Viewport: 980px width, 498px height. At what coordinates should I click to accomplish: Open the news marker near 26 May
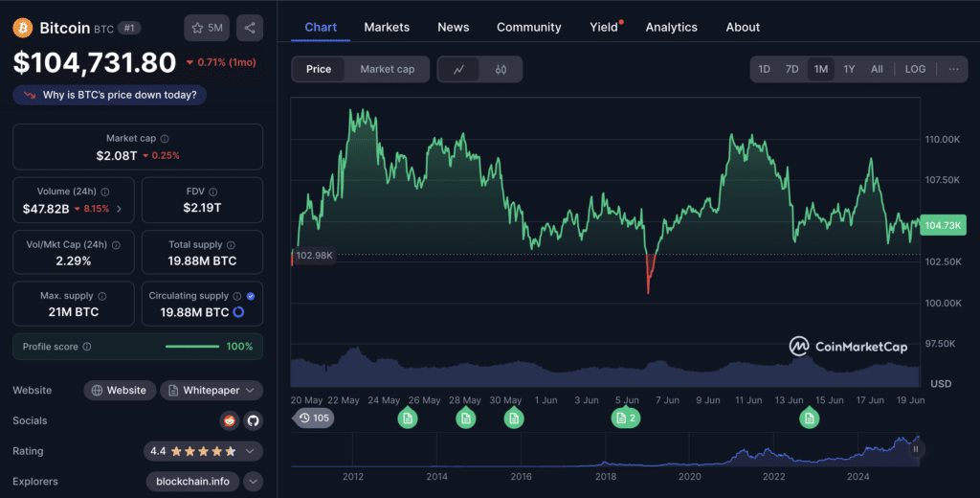(408, 418)
